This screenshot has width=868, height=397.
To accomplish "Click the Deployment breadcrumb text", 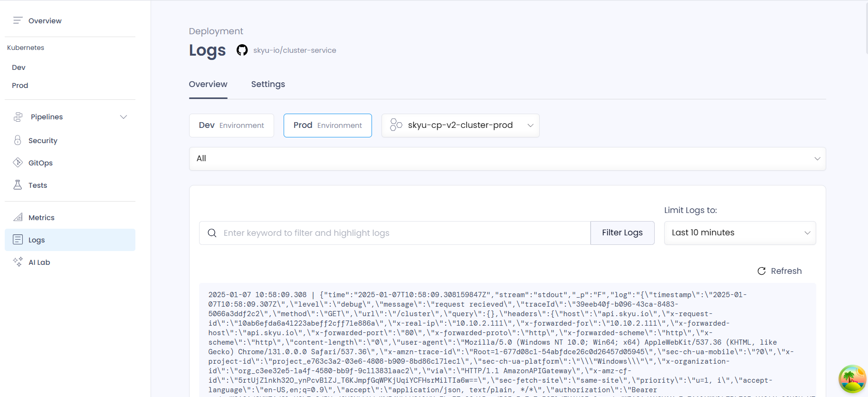I will click(x=216, y=31).
